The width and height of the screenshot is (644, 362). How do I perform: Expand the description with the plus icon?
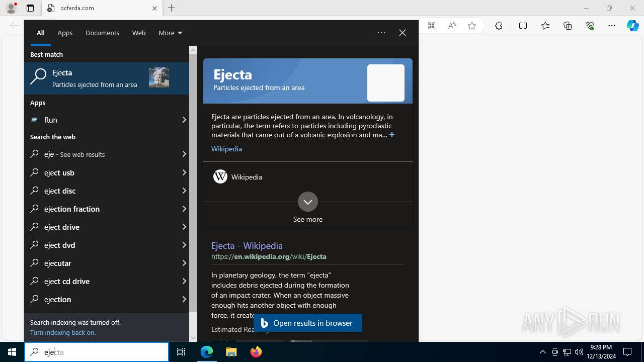pyautogui.click(x=392, y=135)
